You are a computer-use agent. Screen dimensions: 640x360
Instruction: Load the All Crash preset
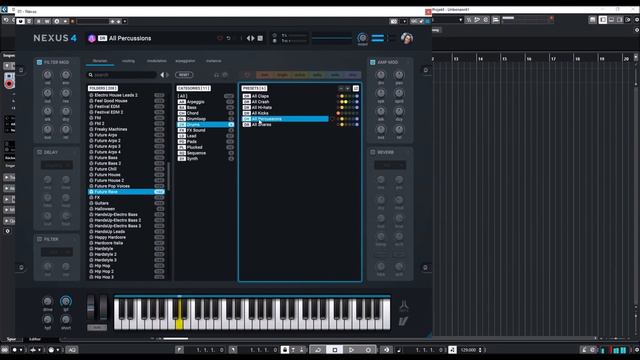[x=285, y=102]
